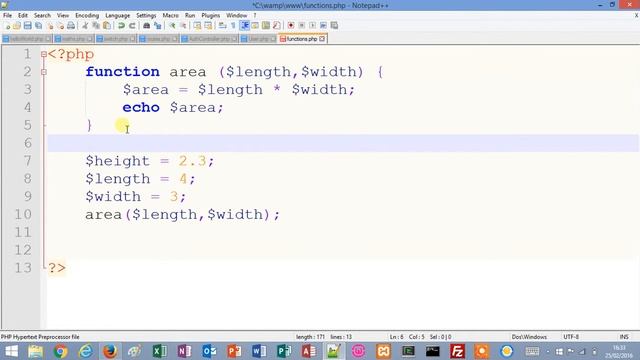Screen dimensions: 640x360
Task: Click the Paste clipboard icon
Action: pyautogui.click(x=107, y=26)
